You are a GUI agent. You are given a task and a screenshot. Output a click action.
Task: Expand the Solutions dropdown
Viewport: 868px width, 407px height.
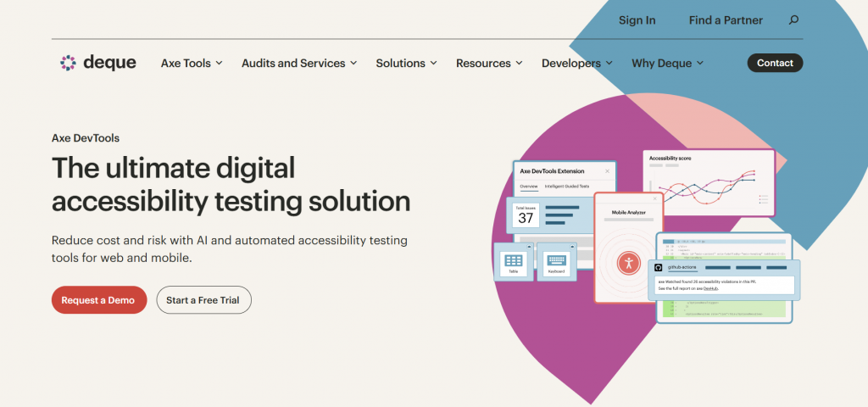point(406,63)
